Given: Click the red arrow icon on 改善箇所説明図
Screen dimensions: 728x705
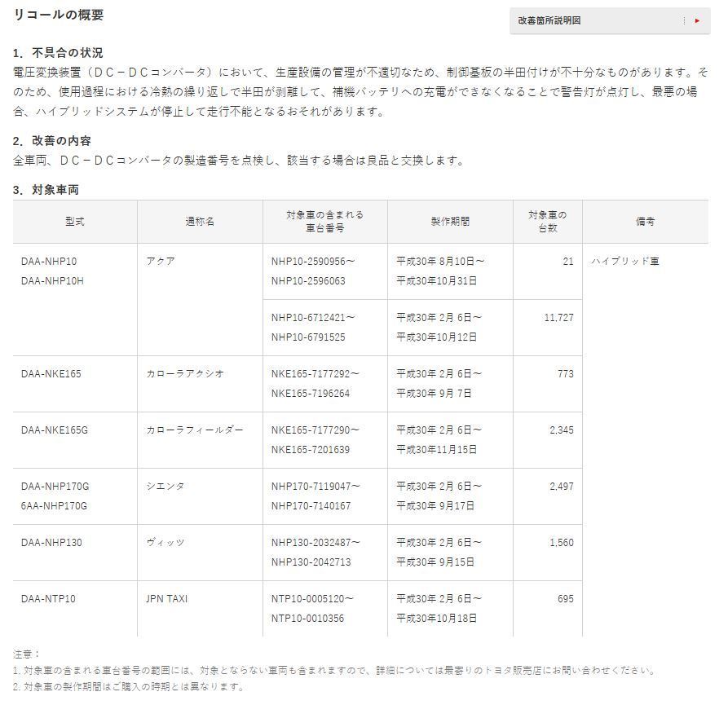Looking at the screenshot, I should click(697, 20).
